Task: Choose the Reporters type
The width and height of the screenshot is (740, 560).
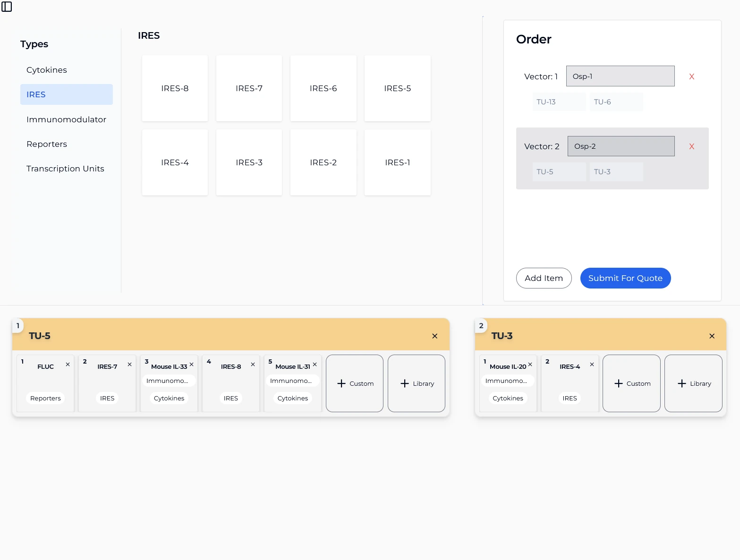Action: pos(47,144)
